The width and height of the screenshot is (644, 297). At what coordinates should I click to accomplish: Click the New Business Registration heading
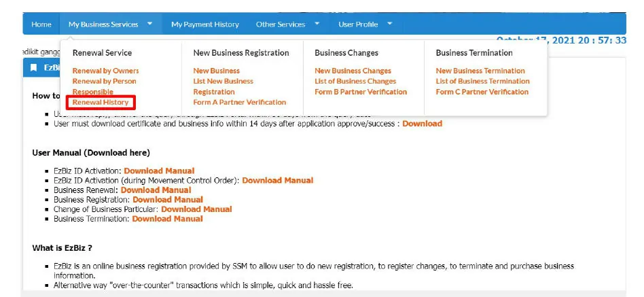coord(241,52)
